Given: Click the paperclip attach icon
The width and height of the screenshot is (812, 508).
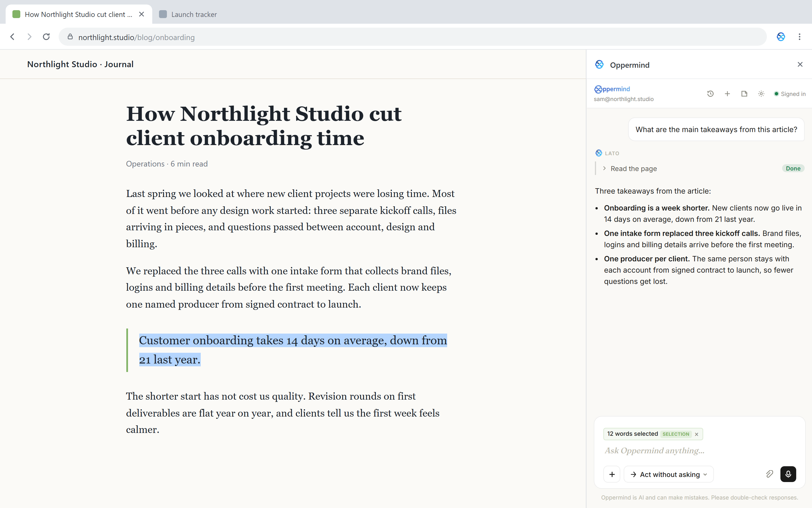Looking at the screenshot, I should click(769, 474).
